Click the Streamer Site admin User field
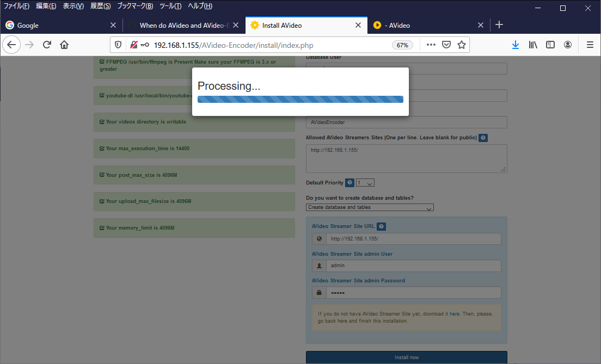The height and width of the screenshot is (364, 601). [413, 266]
